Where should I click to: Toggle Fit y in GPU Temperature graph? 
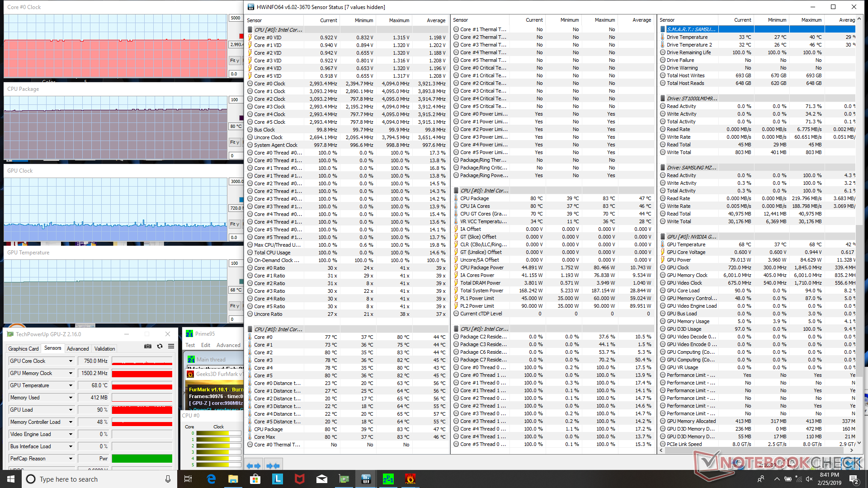coord(234,306)
